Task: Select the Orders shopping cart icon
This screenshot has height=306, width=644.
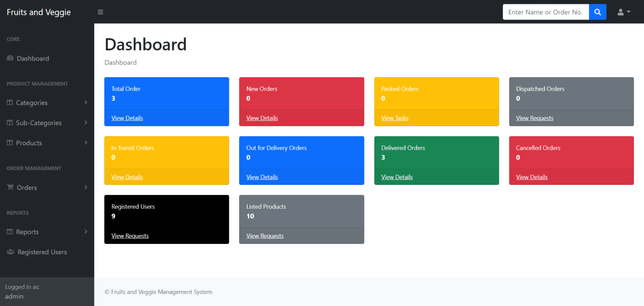Action: coord(9,187)
